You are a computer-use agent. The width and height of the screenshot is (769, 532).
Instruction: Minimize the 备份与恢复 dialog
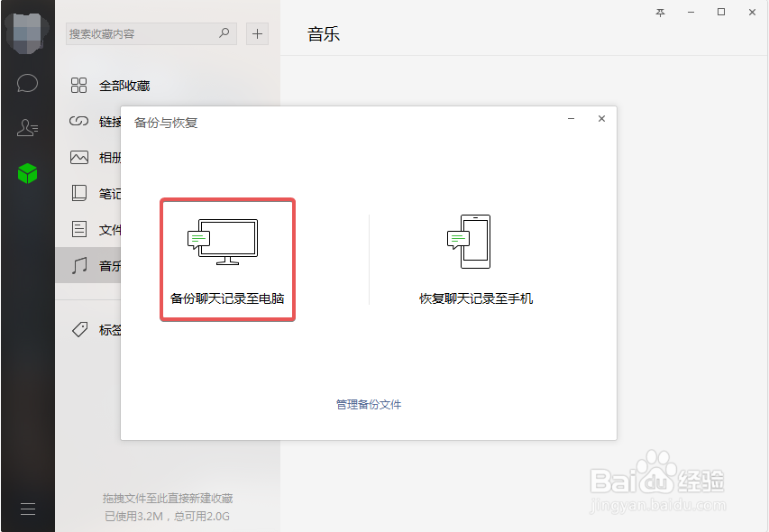(571, 119)
